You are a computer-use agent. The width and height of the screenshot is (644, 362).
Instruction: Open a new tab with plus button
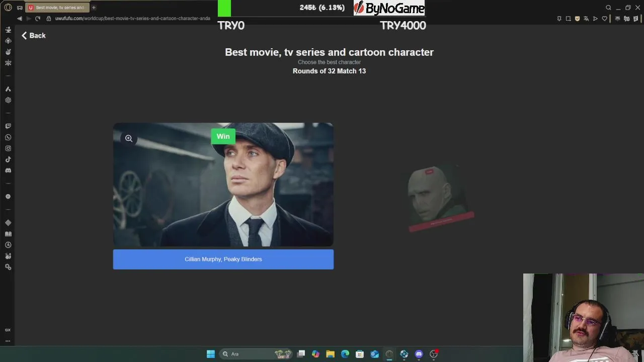[94, 8]
